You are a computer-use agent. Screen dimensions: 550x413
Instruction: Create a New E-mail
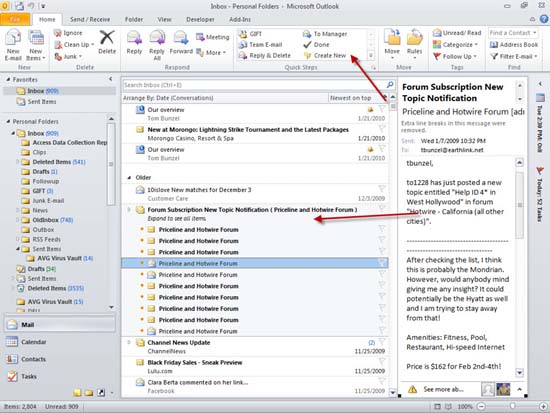tap(13, 46)
